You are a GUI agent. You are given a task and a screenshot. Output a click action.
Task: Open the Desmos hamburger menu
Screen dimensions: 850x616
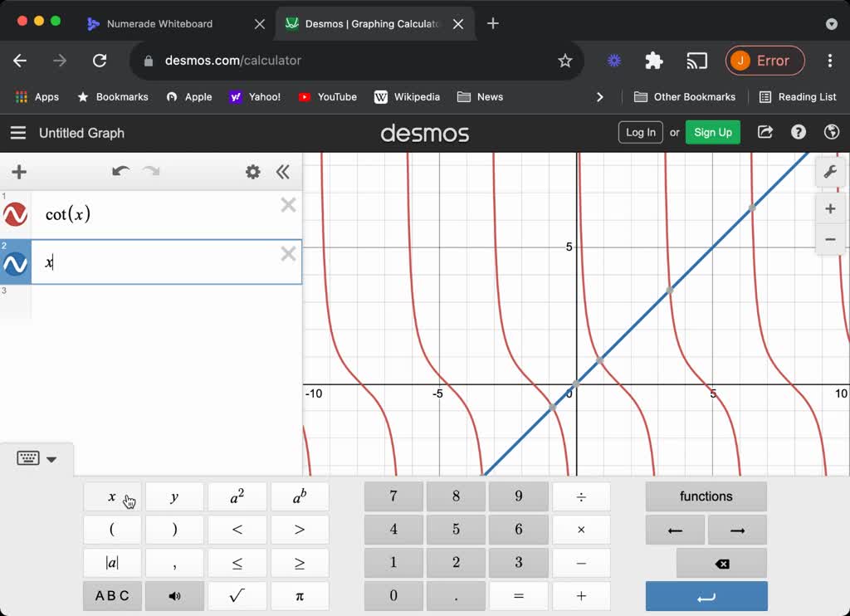(x=18, y=133)
